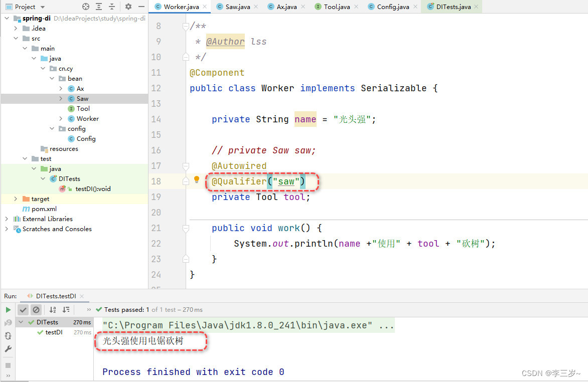The image size is (588, 382).
Task: Click line number 14 in the gutter
Action: click(x=156, y=119)
